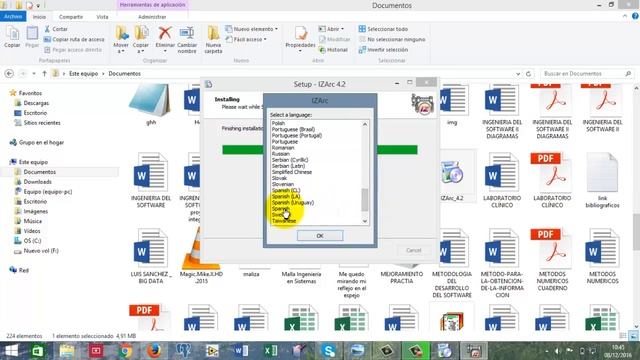The width and height of the screenshot is (640, 360).
Task: Select the LUIS SANCHEZ _ BIG DATA document
Action: [x=151, y=257]
